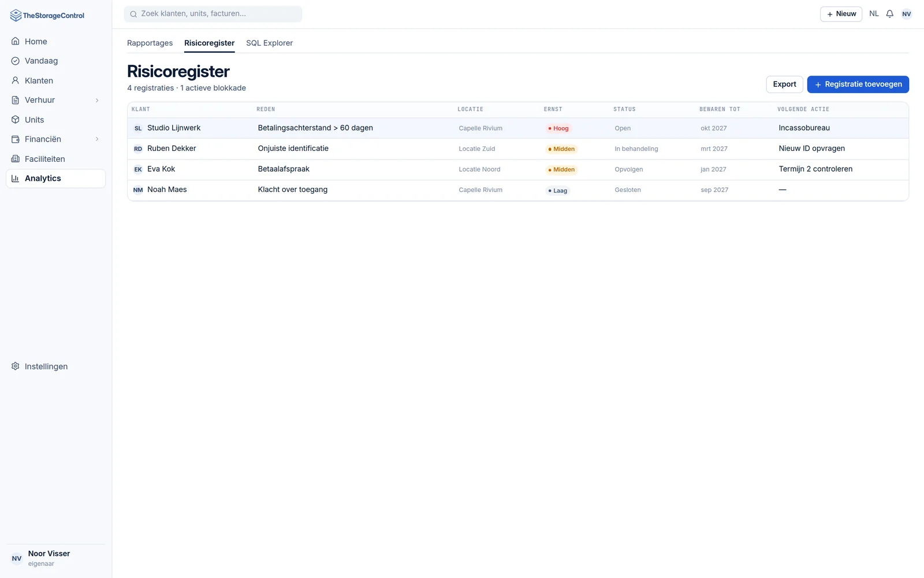Click the Hoog severity badge
This screenshot has width=924, height=578.
558,128
